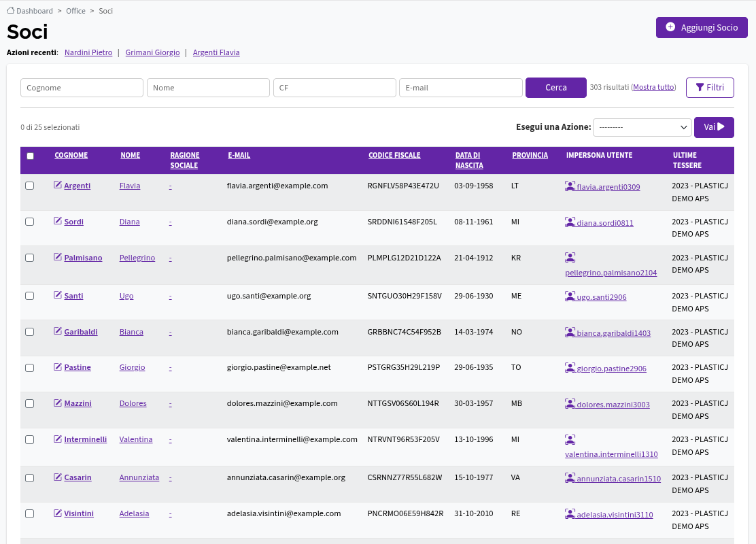This screenshot has height=544, width=756.
Task: Click the impersonate icon for ugo.santi2906
Action: pyautogui.click(x=570, y=296)
